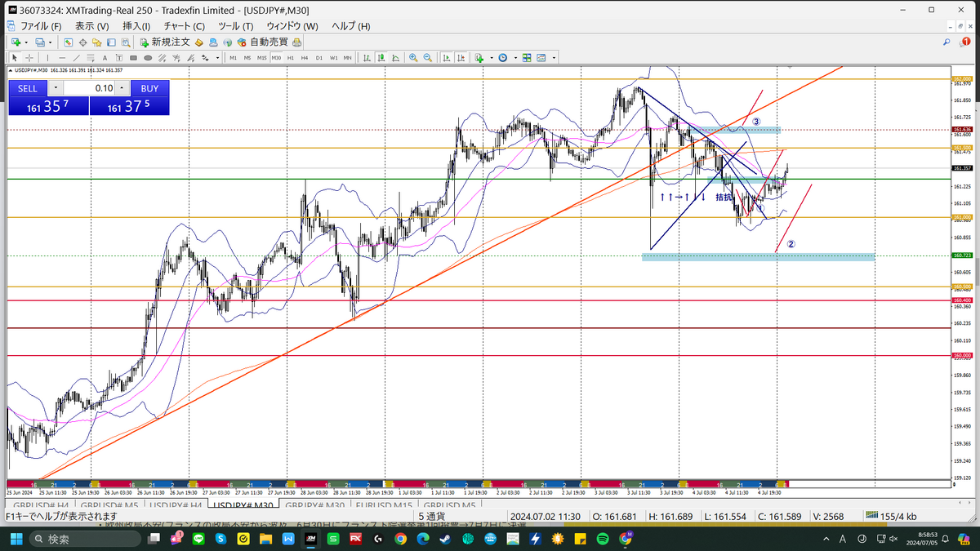This screenshot has width=980, height=551.
Task: Toggle the Navigator panel icon
Action: (96, 42)
